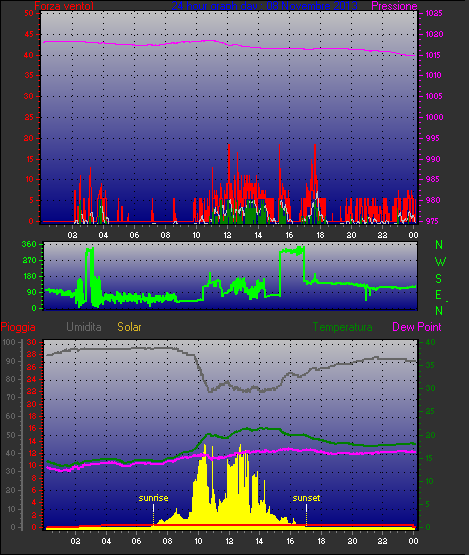
Task: Click hour 22 on bottom graph time axis
Action: [x=383, y=541]
